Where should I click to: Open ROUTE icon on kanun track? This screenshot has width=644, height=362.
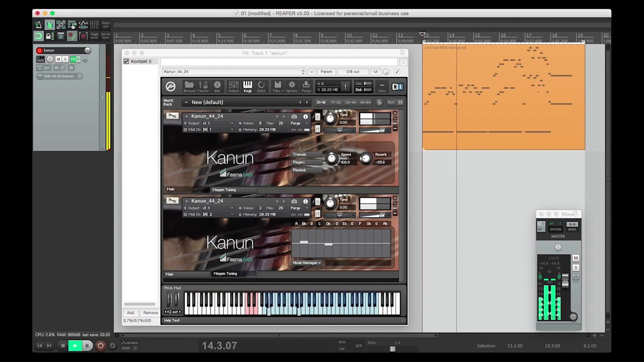40,59
